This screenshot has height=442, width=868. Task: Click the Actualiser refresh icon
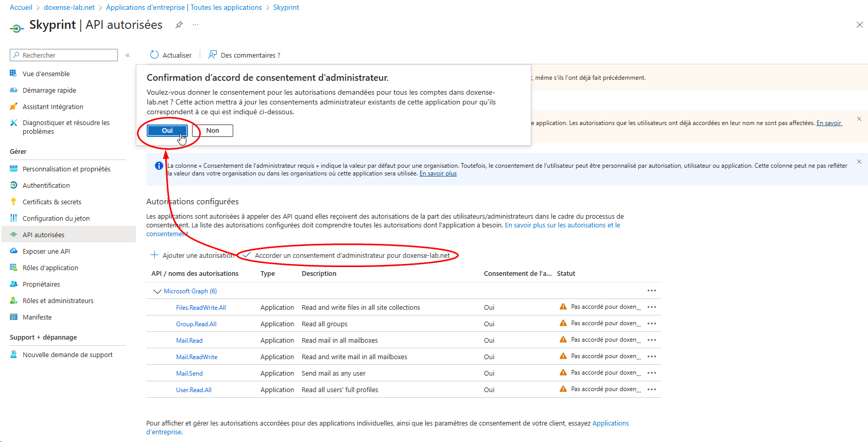[x=154, y=55]
